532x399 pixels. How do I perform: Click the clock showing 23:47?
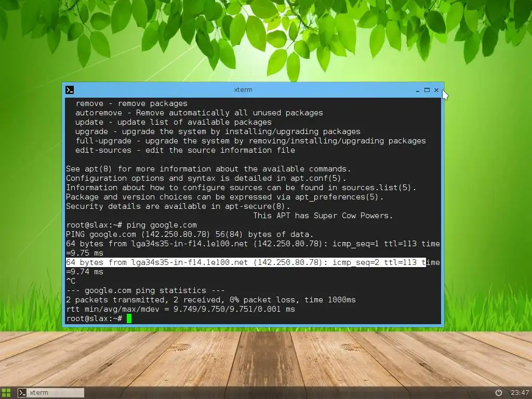tap(520, 393)
